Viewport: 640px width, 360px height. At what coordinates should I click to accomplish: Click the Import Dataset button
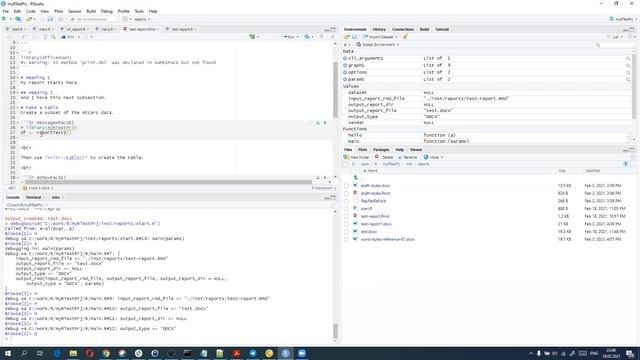(380, 37)
